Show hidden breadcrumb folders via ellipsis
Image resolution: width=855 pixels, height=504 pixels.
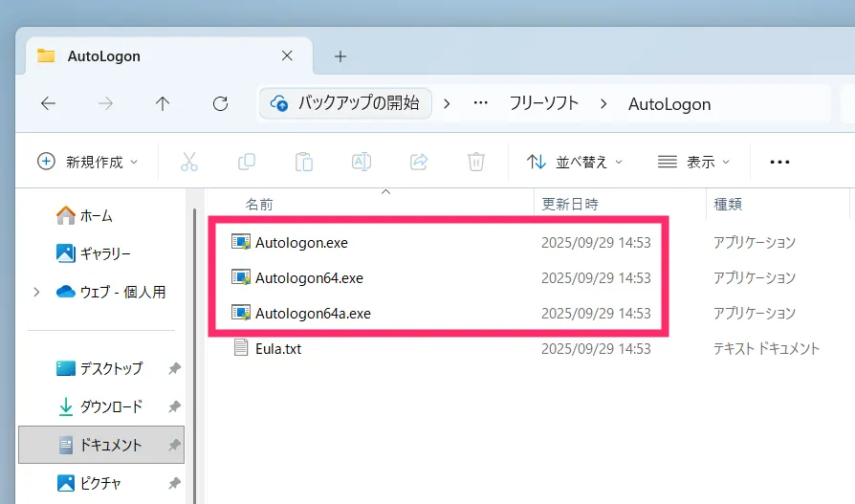(480, 103)
